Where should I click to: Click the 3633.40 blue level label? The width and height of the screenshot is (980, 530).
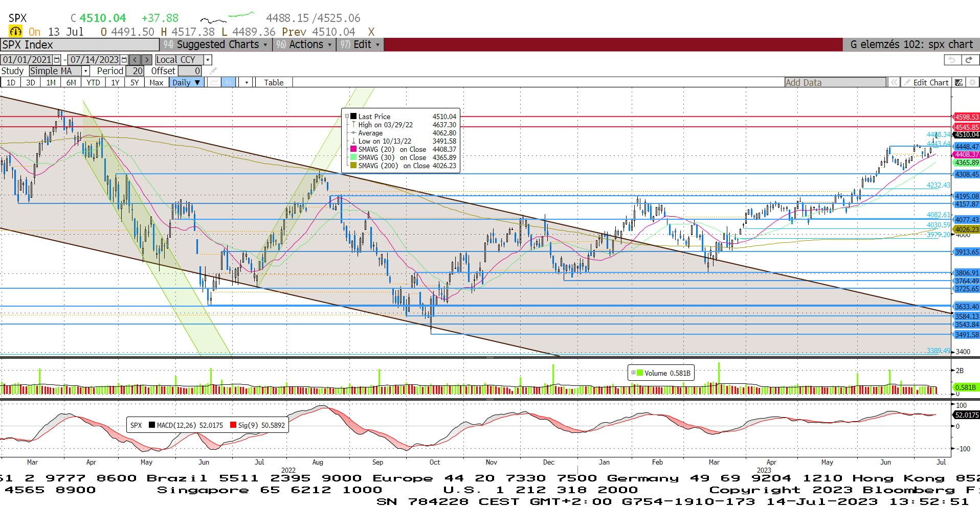click(x=966, y=307)
